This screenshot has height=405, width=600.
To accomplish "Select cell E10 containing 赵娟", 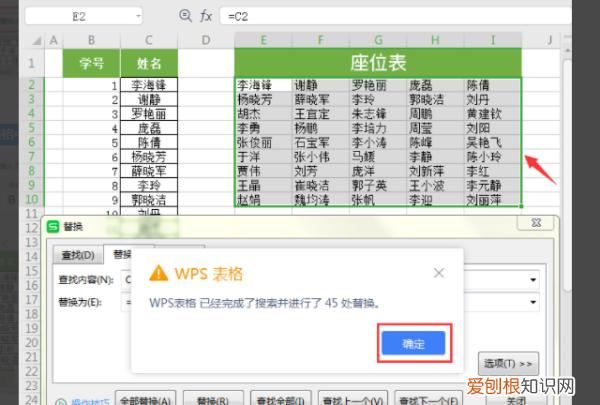I will pos(263,199).
